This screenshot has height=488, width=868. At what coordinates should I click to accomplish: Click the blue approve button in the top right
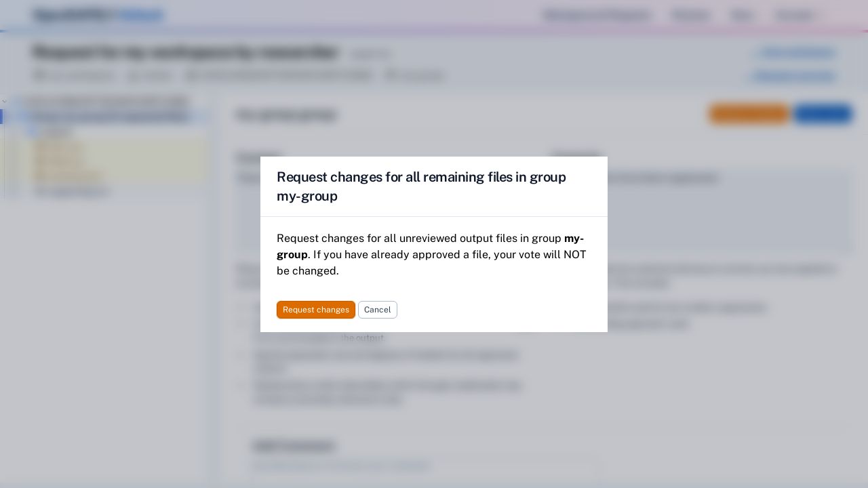(x=822, y=114)
